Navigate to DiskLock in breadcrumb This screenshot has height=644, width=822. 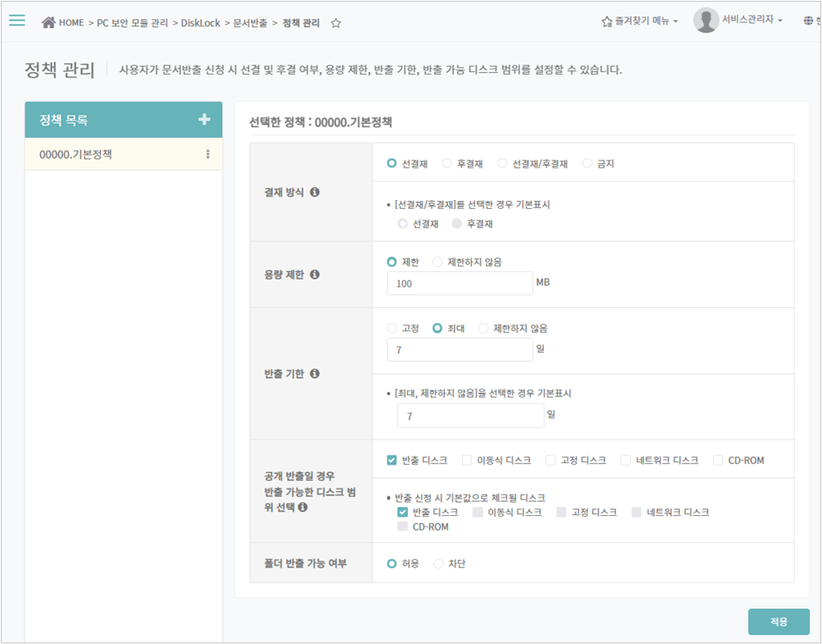coord(200,23)
